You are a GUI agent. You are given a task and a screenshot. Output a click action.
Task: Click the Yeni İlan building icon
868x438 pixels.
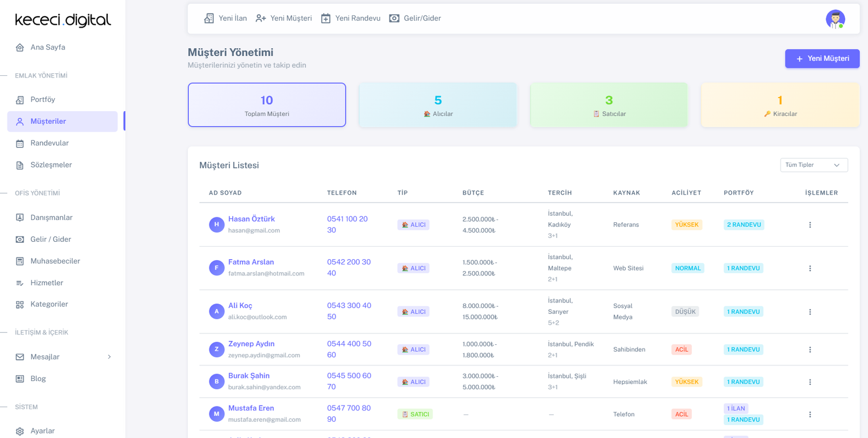(x=209, y=18)
